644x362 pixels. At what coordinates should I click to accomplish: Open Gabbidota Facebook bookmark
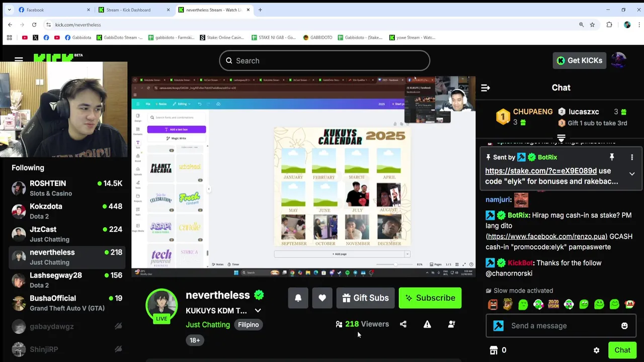point(78,38)
